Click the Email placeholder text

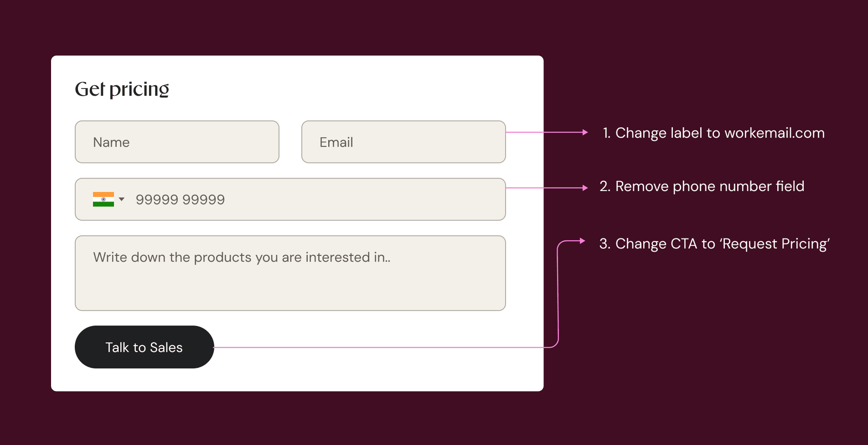[336, 142]
